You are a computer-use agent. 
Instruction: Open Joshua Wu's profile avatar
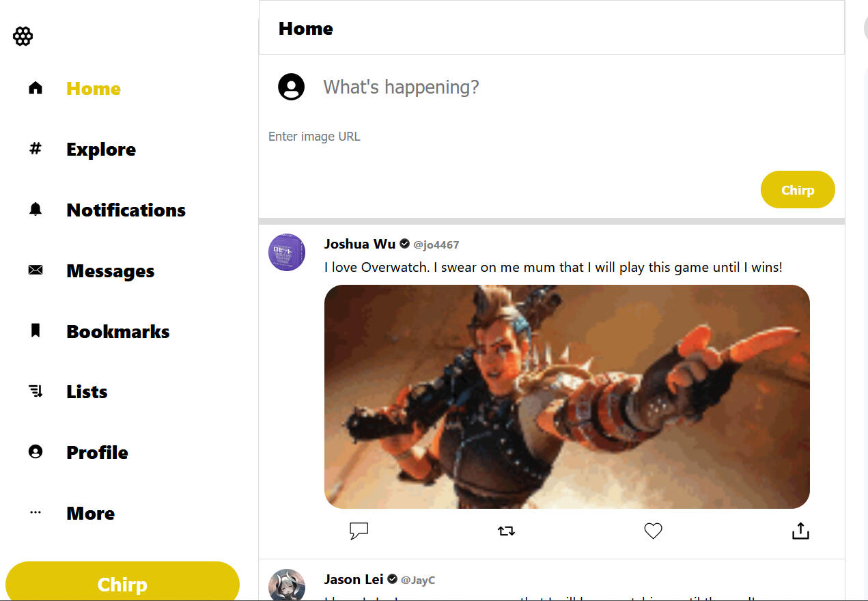(287, 252)
